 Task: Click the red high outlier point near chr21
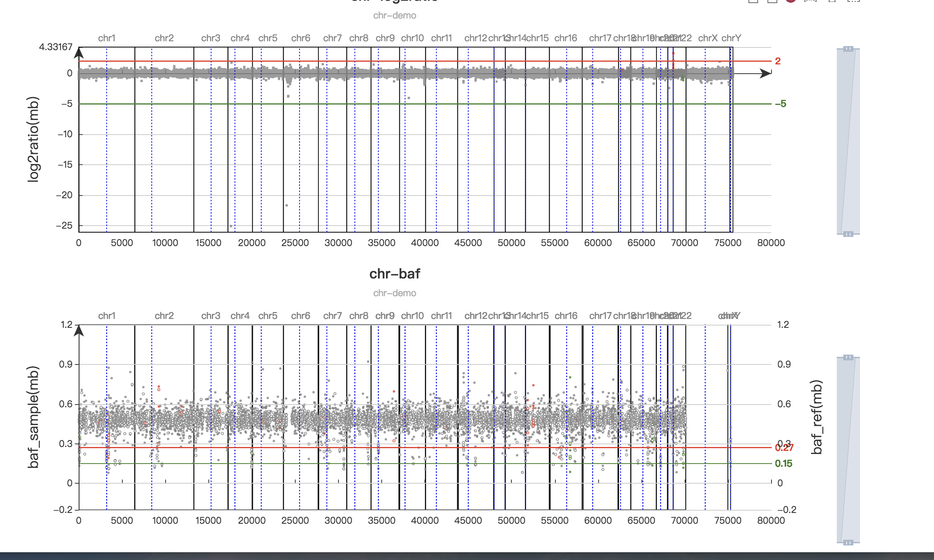click(x=673, y=54)
